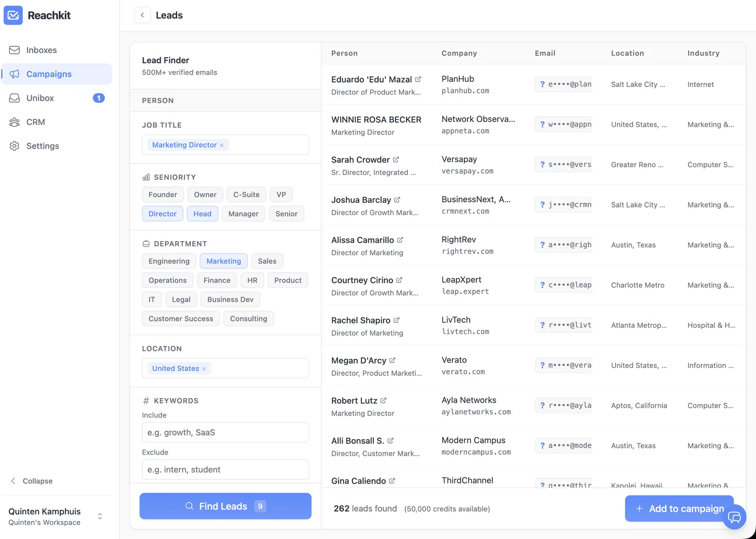Deselect the Marketing department filter
This screenshot has width=756, height=539.
pyautogui.click(x=223, y=261)
